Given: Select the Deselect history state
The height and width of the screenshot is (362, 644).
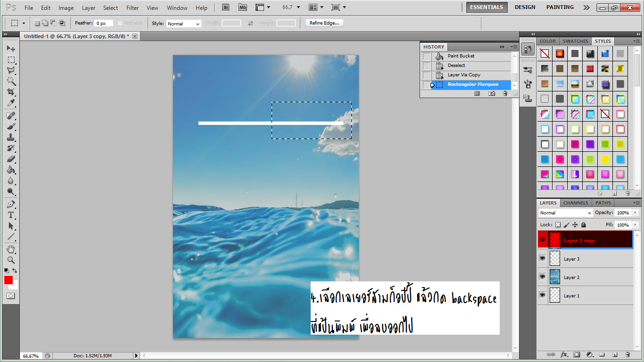Looking at the screenshot, I should click(x=456, y=66).
